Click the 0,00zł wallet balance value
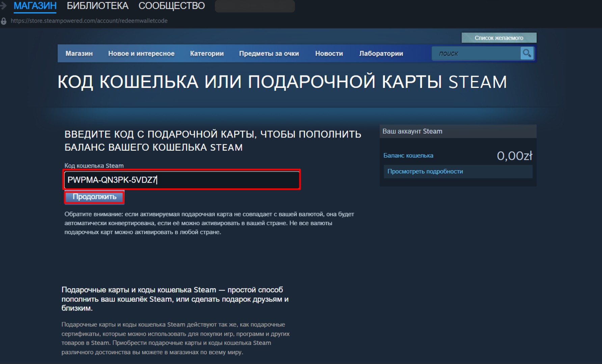 (x=515, y=156)
